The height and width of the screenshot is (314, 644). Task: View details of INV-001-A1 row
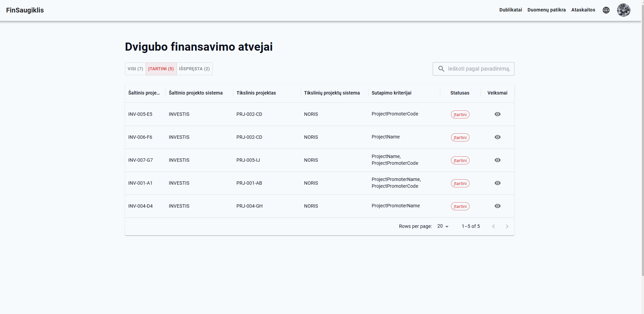coord(498,183)
